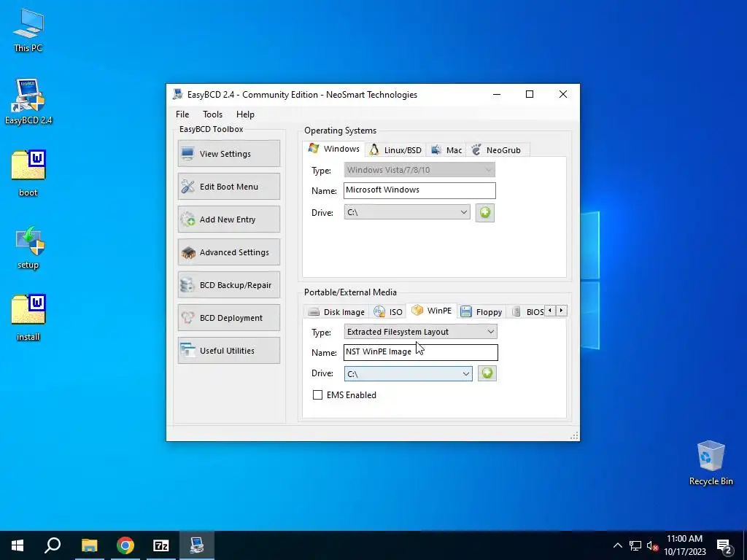Open the Windows Start menu
The image size is (747, 560).
coord(18,545)
